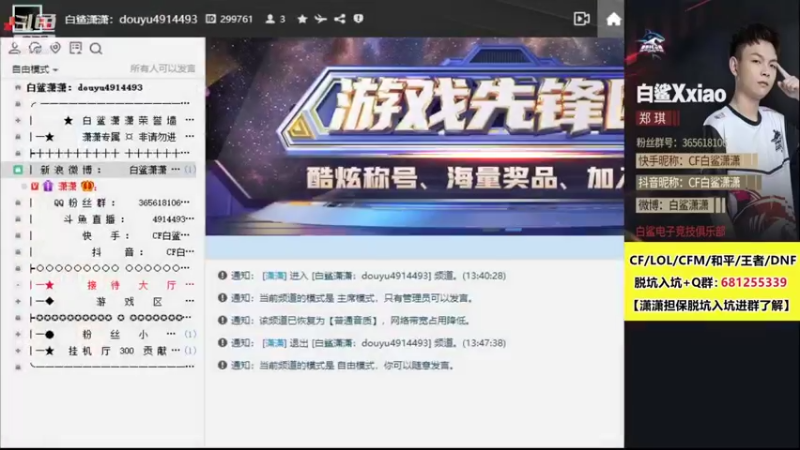This screenshot has height=450, width=800.
Task: Select user 潇潇 in channel list
Action: [67, 186]
